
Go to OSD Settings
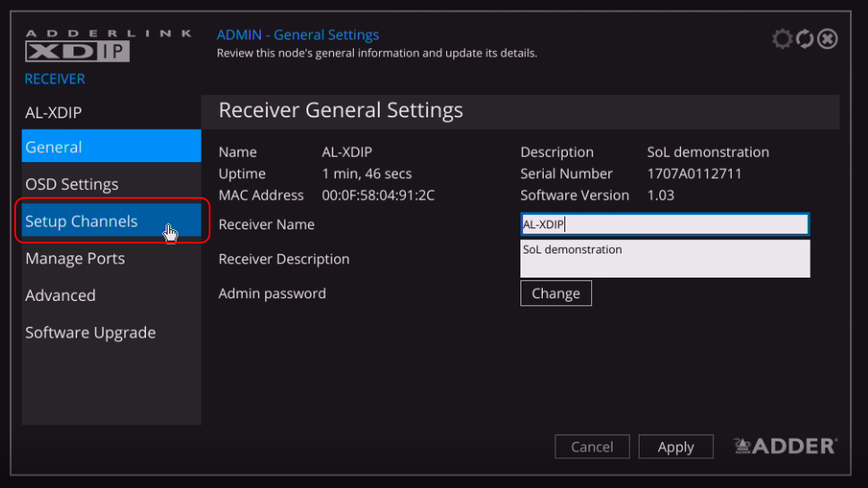point(111,184)
